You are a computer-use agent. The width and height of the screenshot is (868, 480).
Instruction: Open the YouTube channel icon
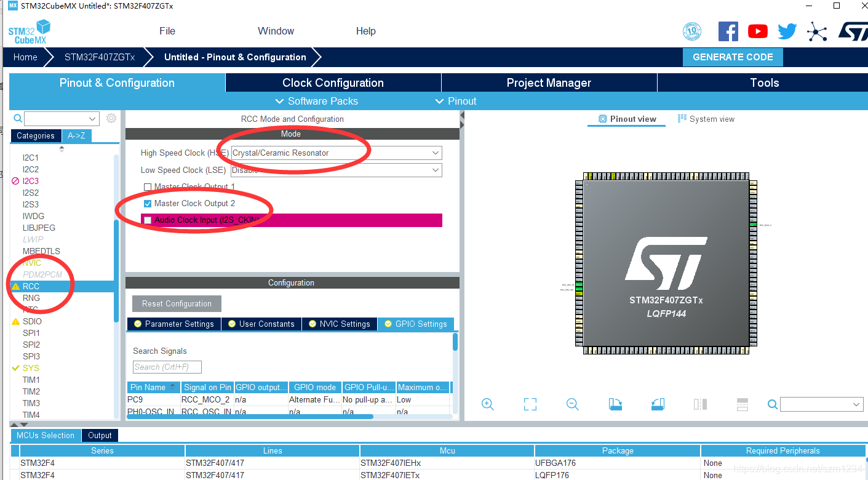tap(757, 31)
